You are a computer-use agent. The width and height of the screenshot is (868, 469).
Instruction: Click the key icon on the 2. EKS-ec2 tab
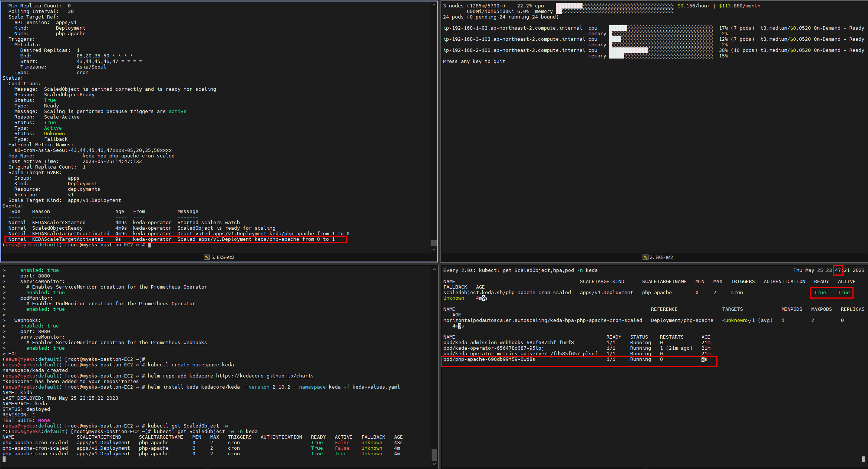(645, 257)
